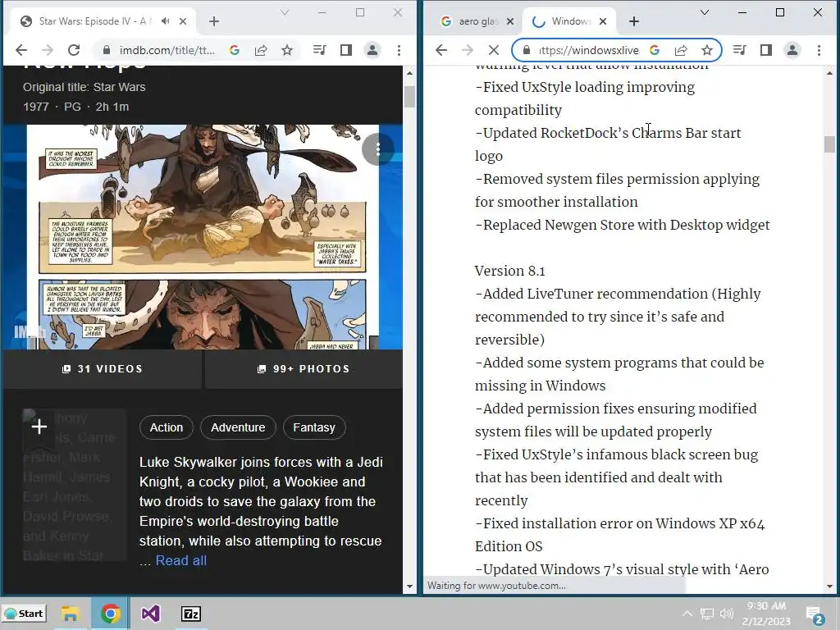Open new tab in IMDb window
The width and height of the screenshot is (840, 630).
[x=214, y=21]
